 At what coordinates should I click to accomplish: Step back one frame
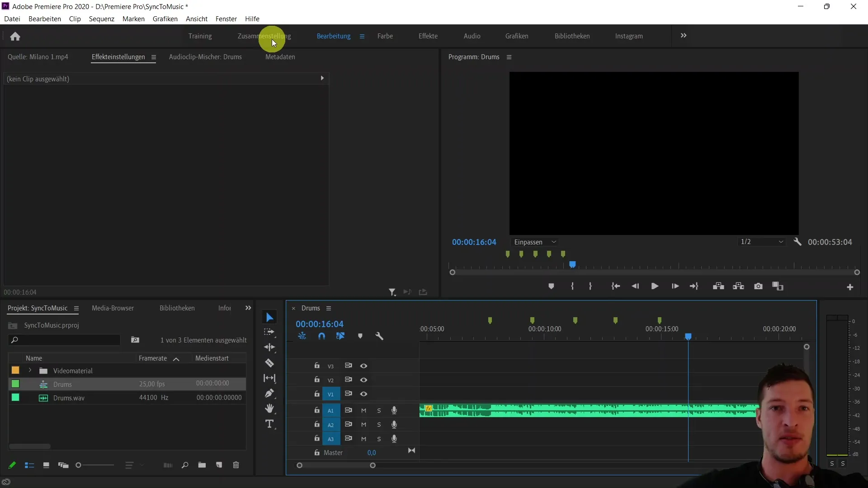tap(635, 286)
